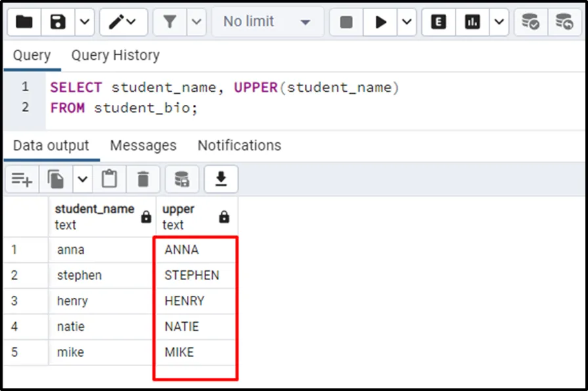Execute the query with play button
This screenshot has height=391, width=588.
coord(381,22)
